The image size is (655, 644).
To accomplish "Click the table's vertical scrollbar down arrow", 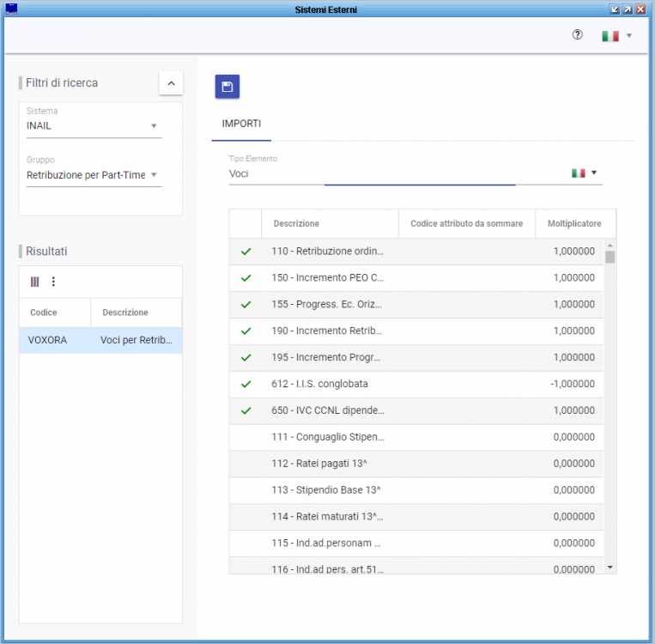I will [610, 568].
